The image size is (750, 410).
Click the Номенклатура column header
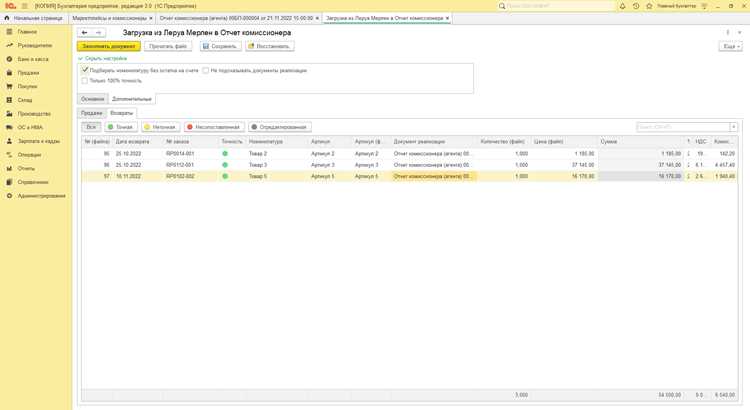click(x=265, y=142)
